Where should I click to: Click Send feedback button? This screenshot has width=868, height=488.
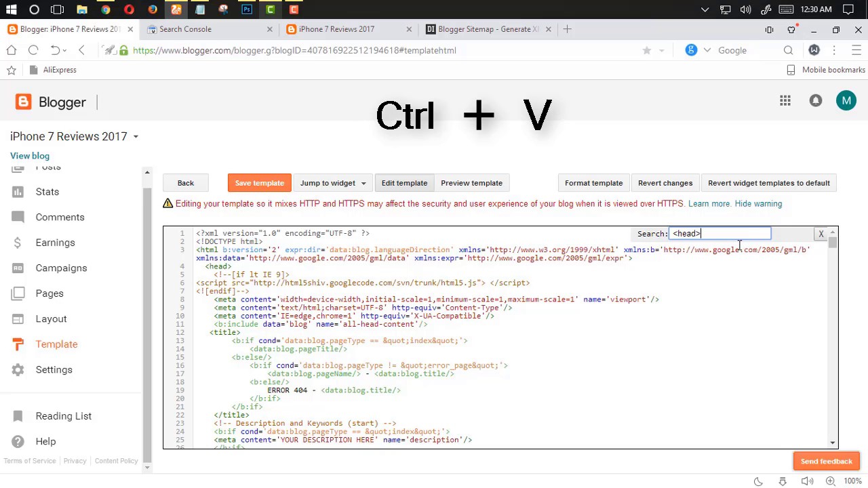[x=827, y=461]
